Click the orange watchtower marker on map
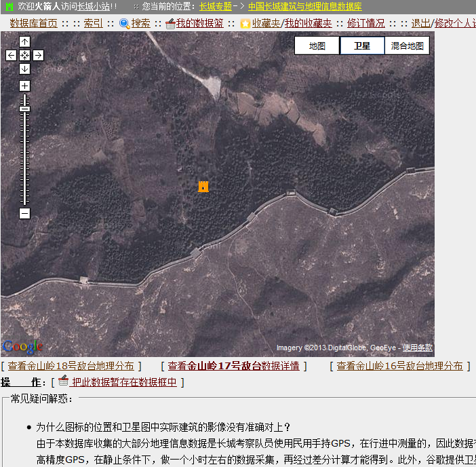 pos(203,187)
